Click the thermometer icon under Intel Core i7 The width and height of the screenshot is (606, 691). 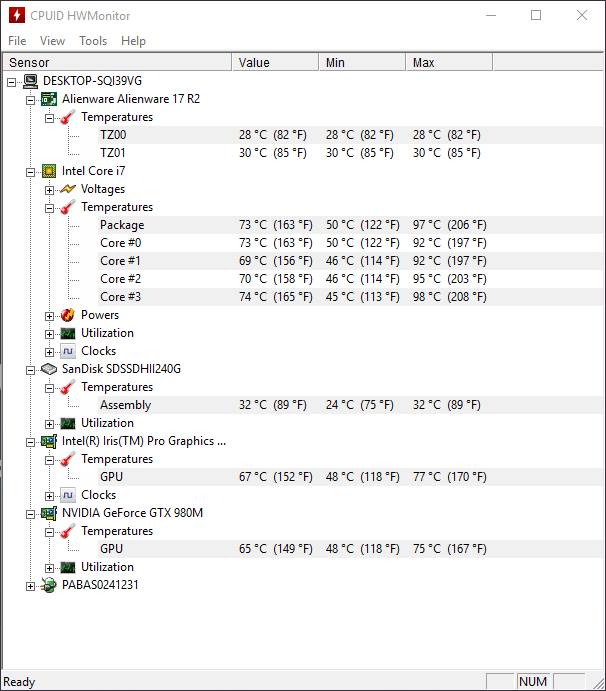[68, 207]
